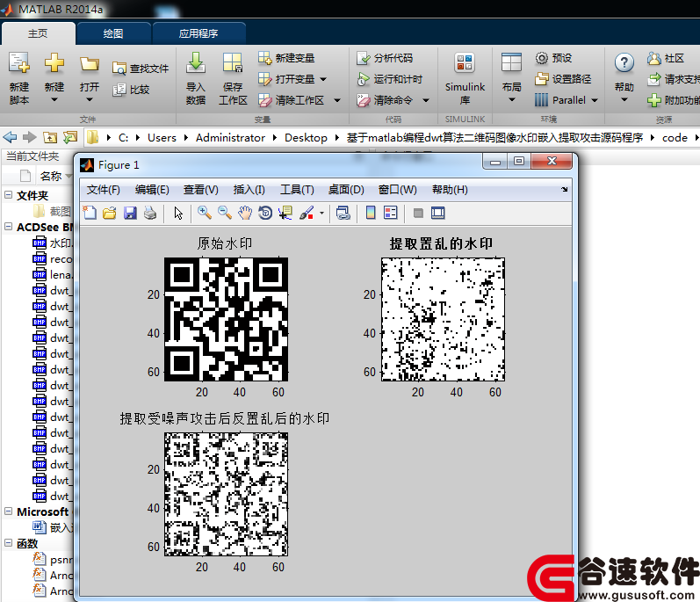
Task: Open the Edit 编辑(E) menu in Figure 1
Action: click(152, 190)
